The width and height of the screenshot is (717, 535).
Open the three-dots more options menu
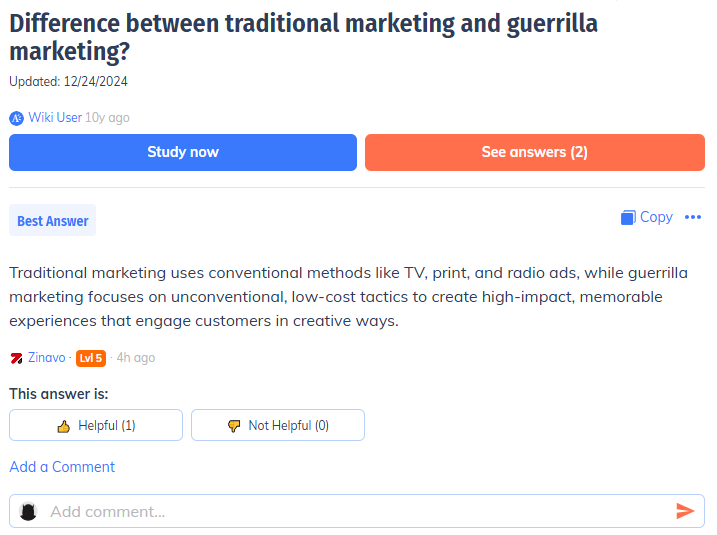693,217
